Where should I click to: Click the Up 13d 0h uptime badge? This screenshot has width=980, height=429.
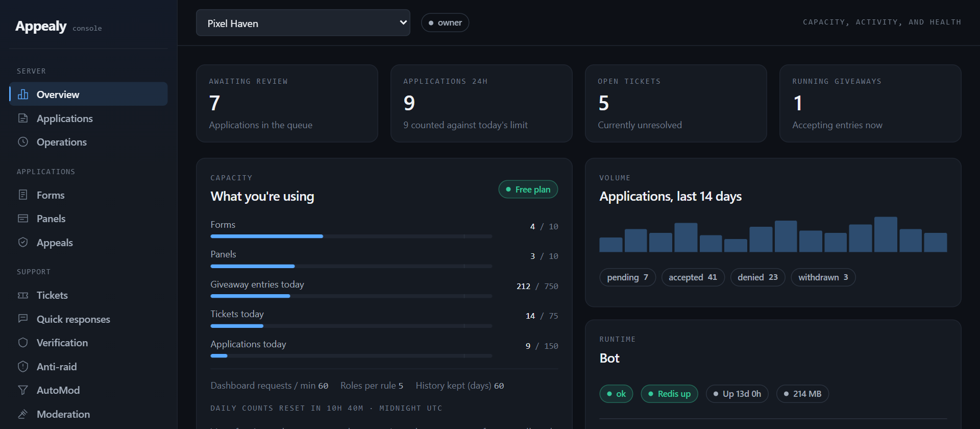[737, 394]
